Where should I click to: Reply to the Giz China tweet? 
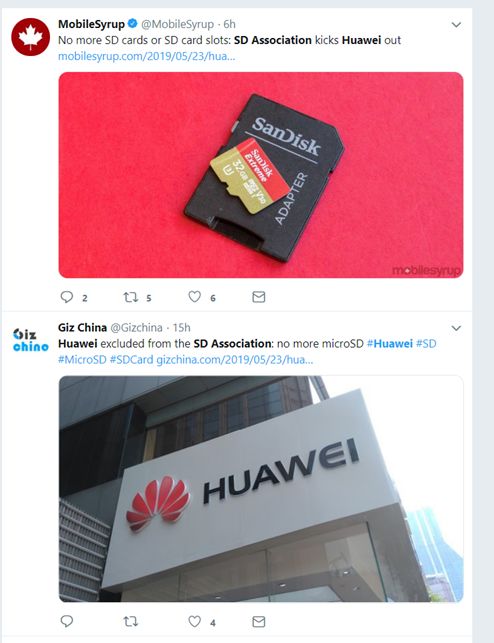pyautogui.click(x=66, y=621)
